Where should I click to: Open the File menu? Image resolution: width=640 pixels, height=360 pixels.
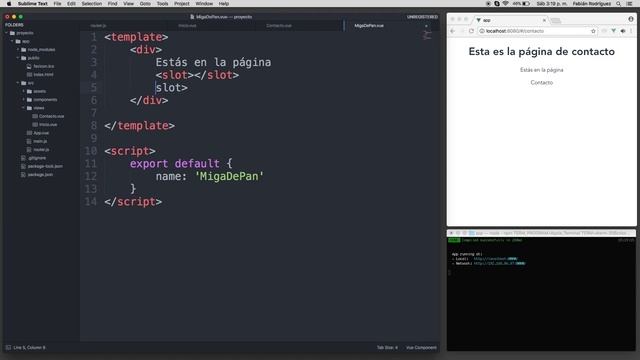57,4
